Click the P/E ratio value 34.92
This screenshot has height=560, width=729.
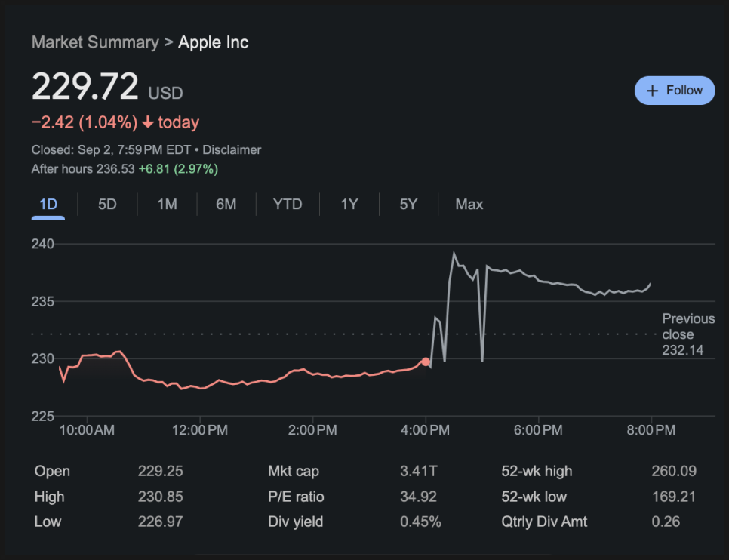tap(418, 497)
